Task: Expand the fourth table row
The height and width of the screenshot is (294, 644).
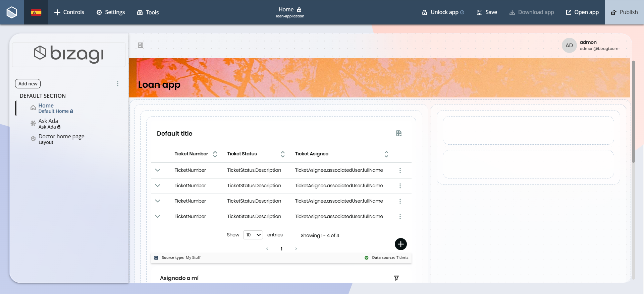Action: (x=158, y=216)
